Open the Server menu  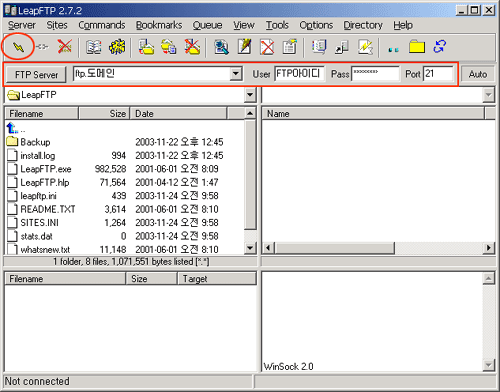point(22,25)
